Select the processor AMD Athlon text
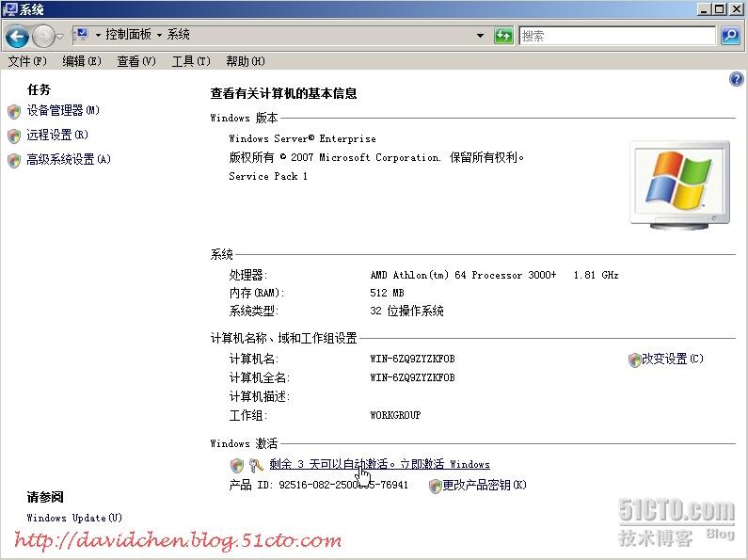 pyautogui.click(x=494, y=275)
